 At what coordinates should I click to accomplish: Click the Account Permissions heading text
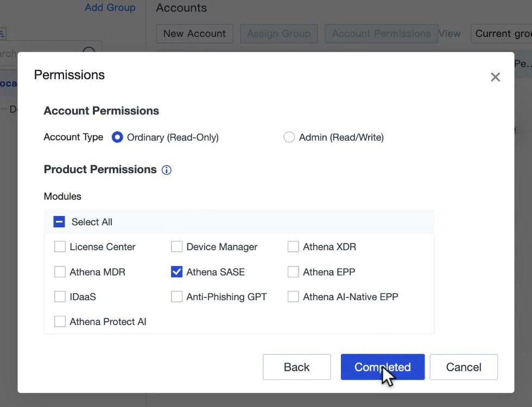tap(101, 111)
